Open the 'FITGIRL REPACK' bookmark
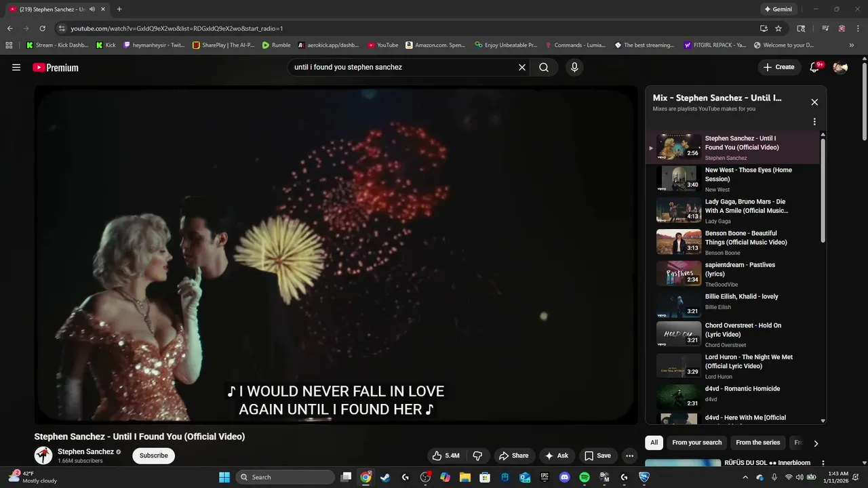868x488 pixels. [x=715, y=45]
